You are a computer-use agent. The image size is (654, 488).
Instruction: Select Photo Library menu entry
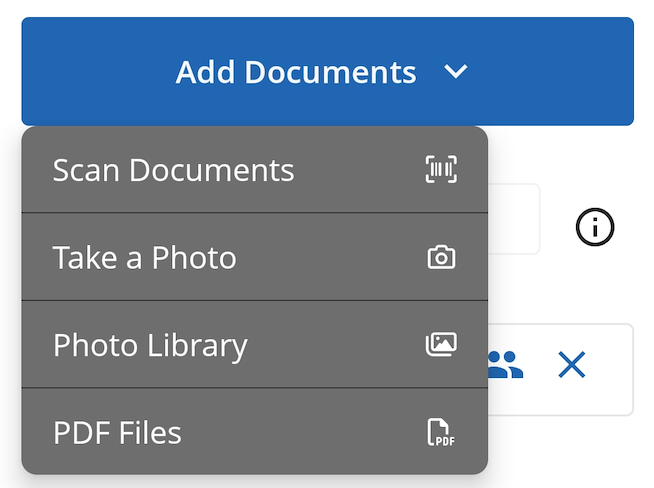pyautogui.click(x=255, y=345)
